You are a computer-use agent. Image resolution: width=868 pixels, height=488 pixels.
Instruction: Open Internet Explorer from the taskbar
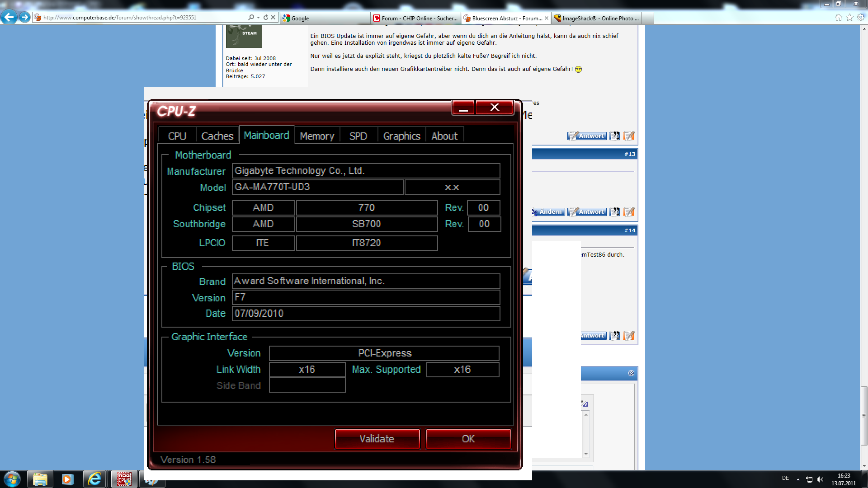pyautogui.click(x=94, y=479)
